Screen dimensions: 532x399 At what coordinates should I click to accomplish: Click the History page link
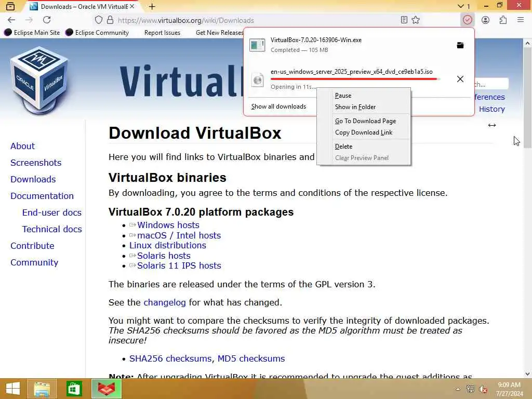[x=491, y=109]
